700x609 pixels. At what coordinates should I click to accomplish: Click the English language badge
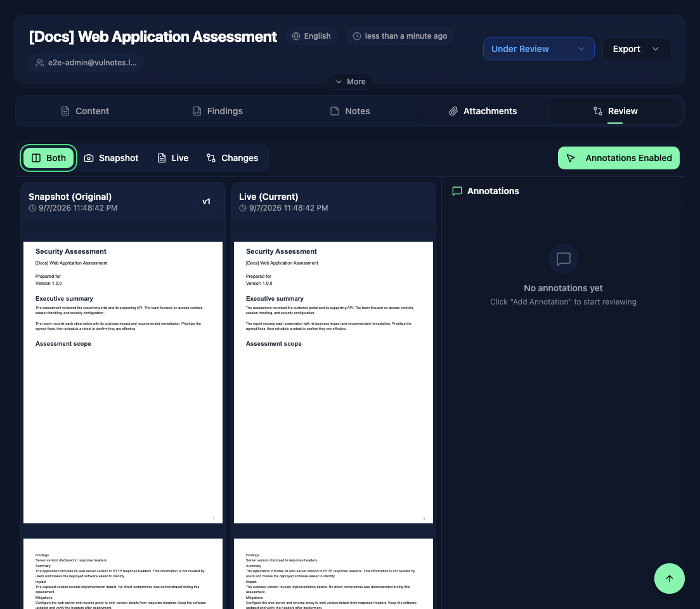311,36
